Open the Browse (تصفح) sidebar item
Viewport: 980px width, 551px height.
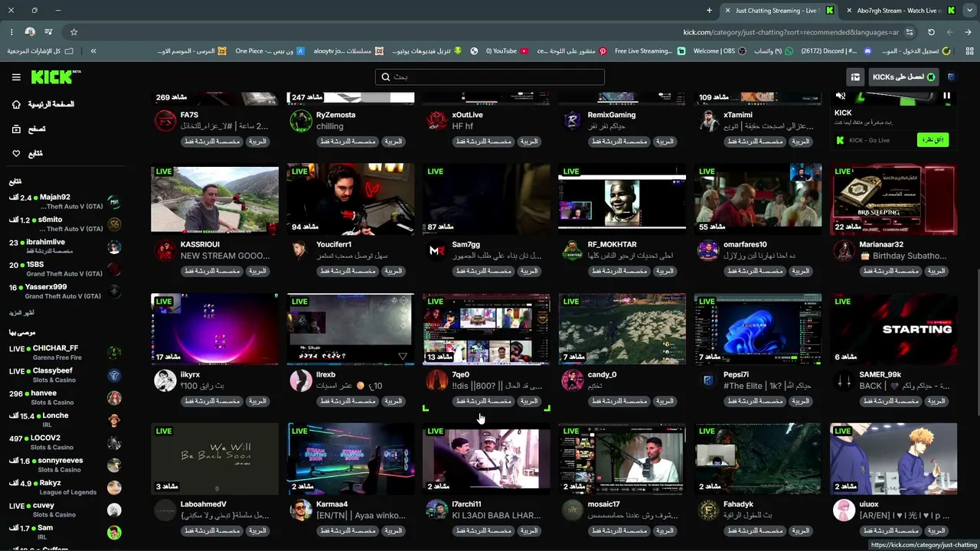coord(28,129)
